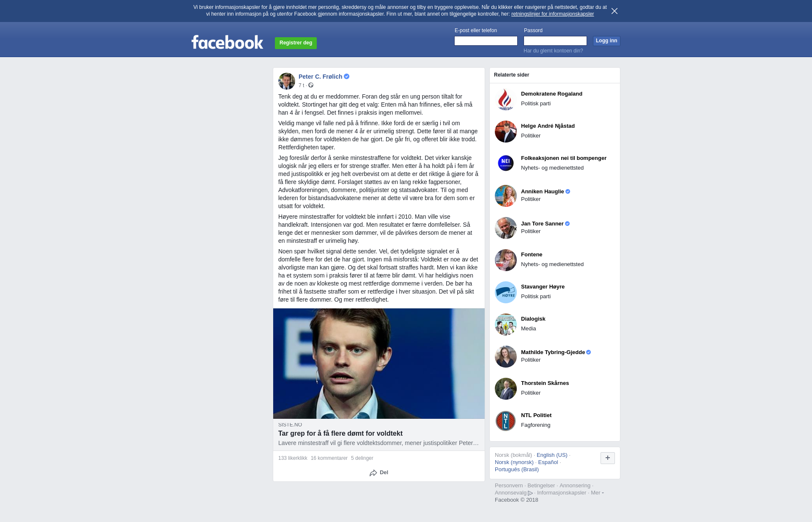Screen dimensions: 812x522
Task: Open Peter C. Frølich's profile picture
Action: (287, 81)
